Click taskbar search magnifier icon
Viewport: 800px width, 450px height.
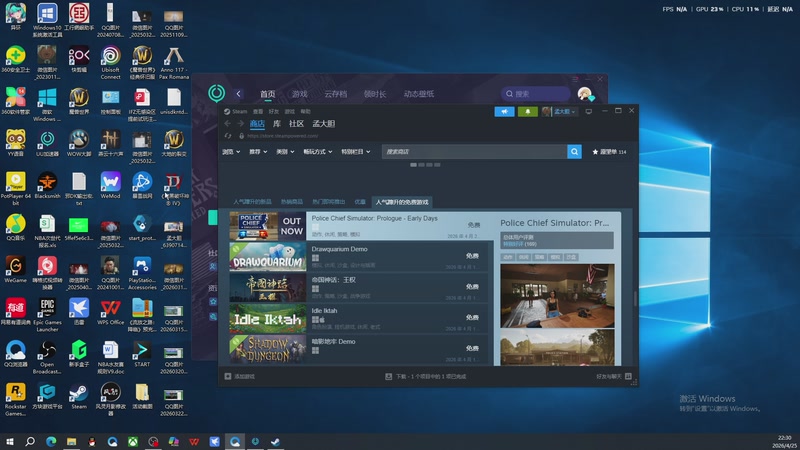(x=30, y=441)
